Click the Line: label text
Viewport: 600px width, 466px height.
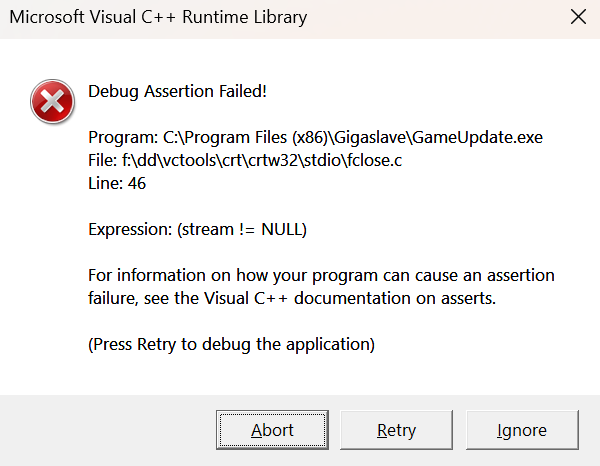coord(105,183)
